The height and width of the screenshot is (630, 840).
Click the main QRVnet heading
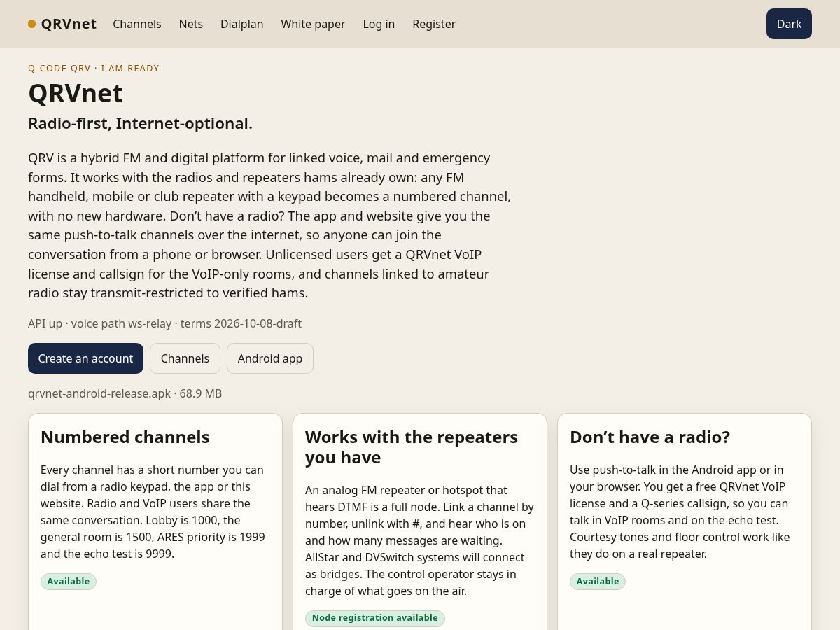76,93
